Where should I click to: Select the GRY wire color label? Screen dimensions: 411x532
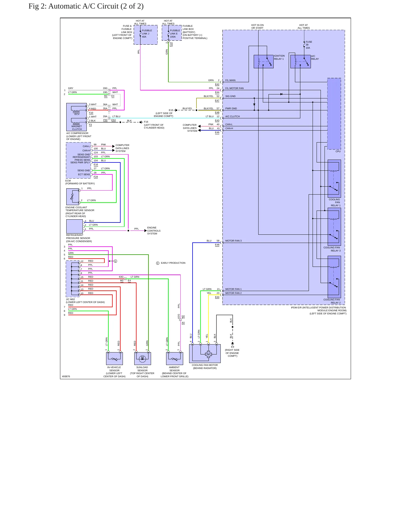pos(71,88)
